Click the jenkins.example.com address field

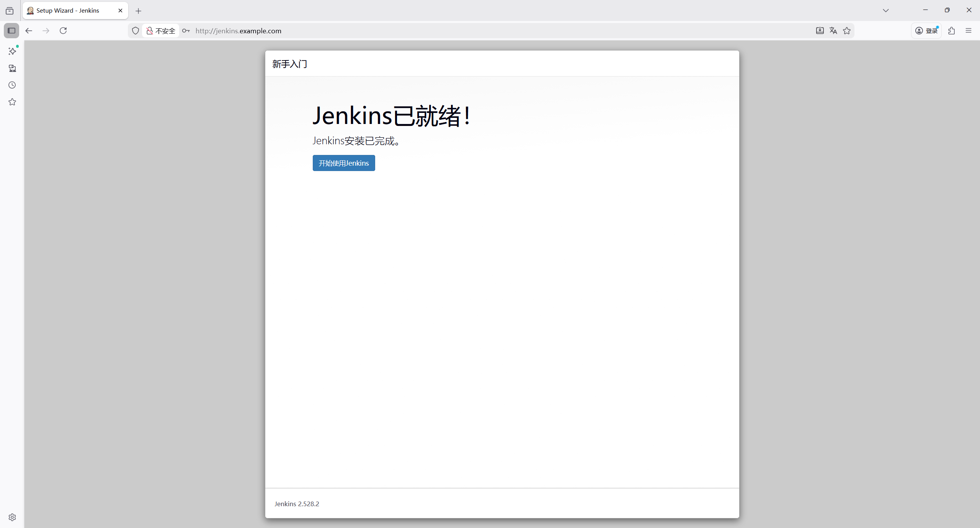[459, 31]
